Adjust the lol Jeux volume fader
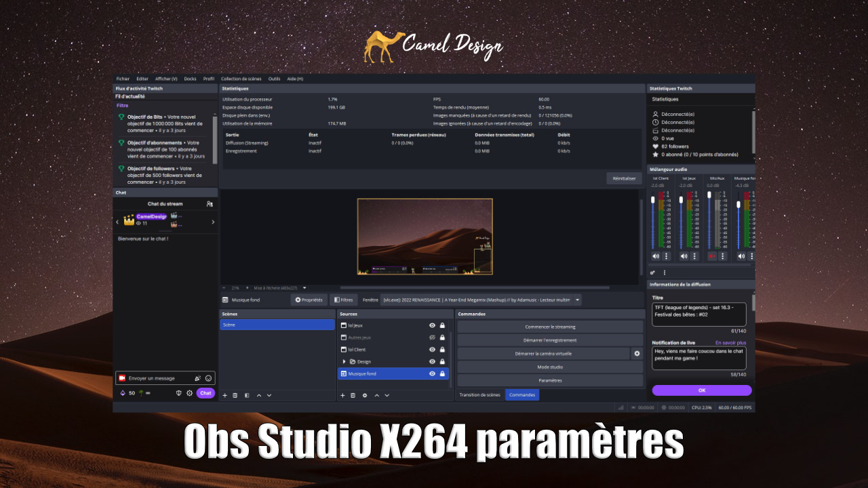 point(682,201)
